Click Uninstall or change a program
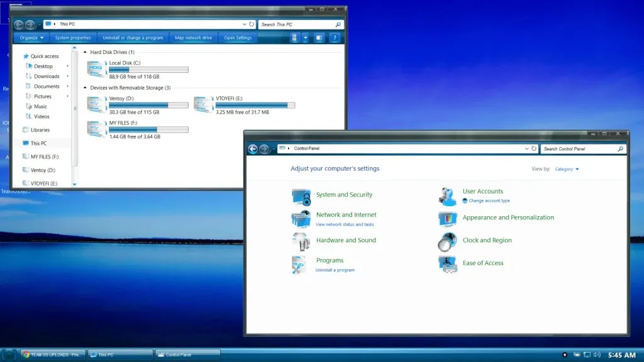 point(133,38)
